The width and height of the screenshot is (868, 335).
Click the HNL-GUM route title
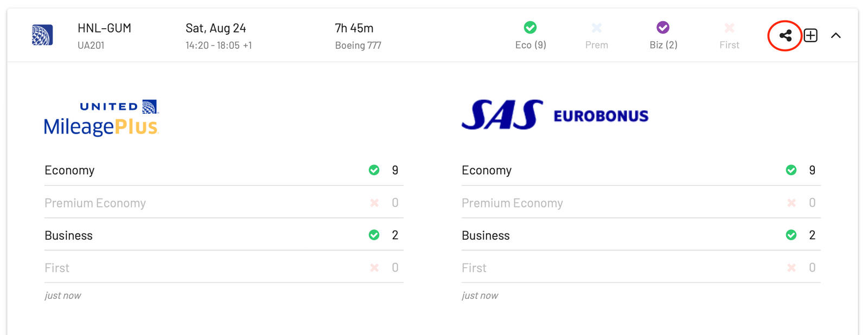(x=104, y=28)
